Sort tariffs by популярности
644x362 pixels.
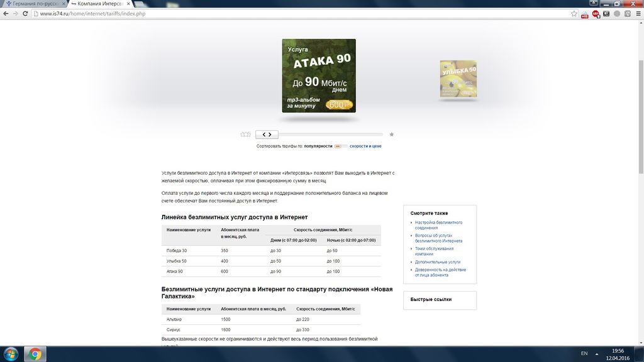tap(318, 146)
